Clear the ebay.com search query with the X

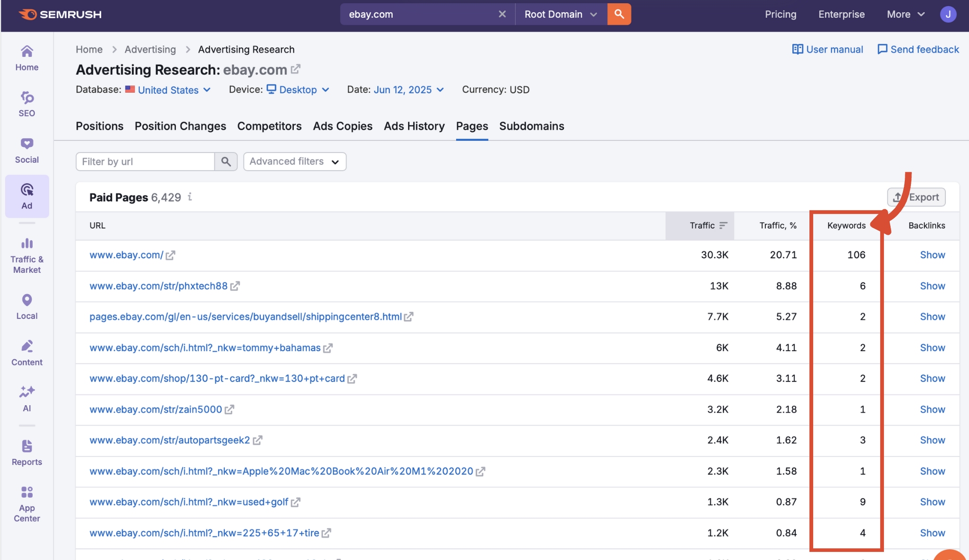[501, 14]
